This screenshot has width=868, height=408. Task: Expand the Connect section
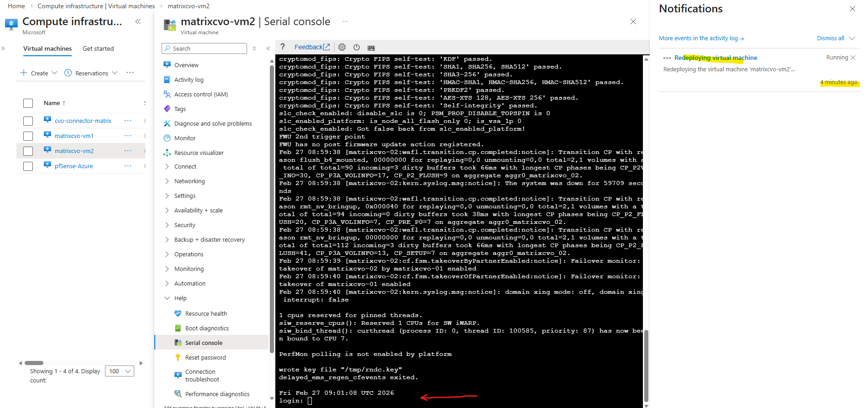pos(167,166)
